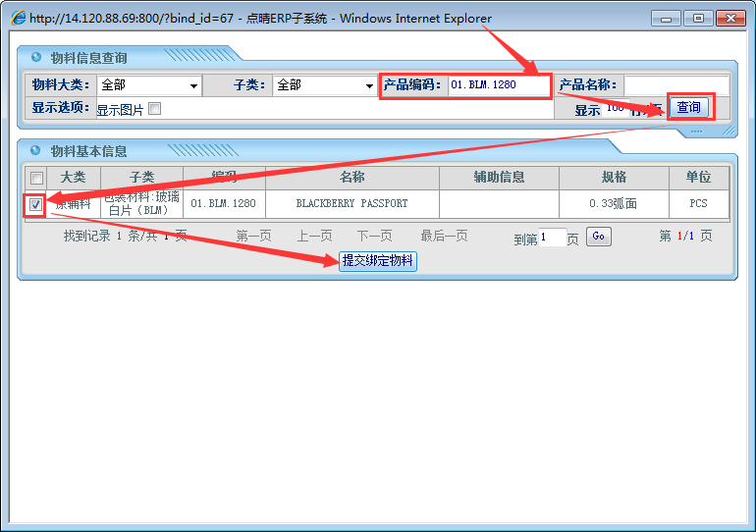Click the 物料基本信息 panel header icon
756x532 pixels.
36,151
